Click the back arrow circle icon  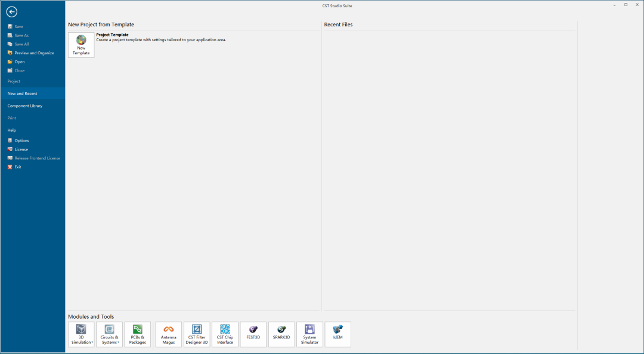pyautogui.click(x=11, y=12)
